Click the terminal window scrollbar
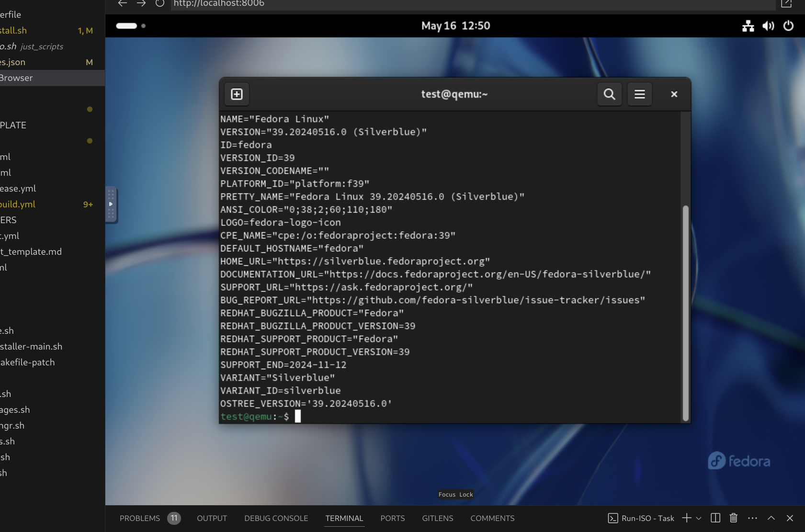The width and height of the screenshot is (805, 532). (x=686, y=313)
